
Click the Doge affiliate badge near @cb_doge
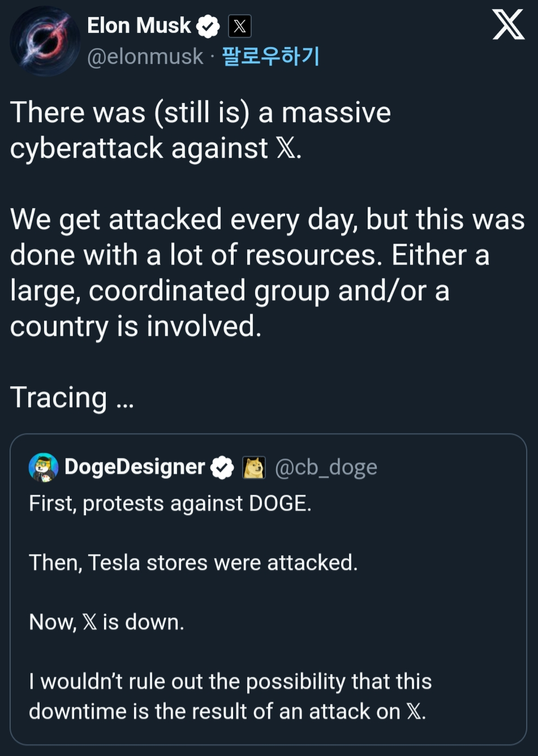coord(254,468)
